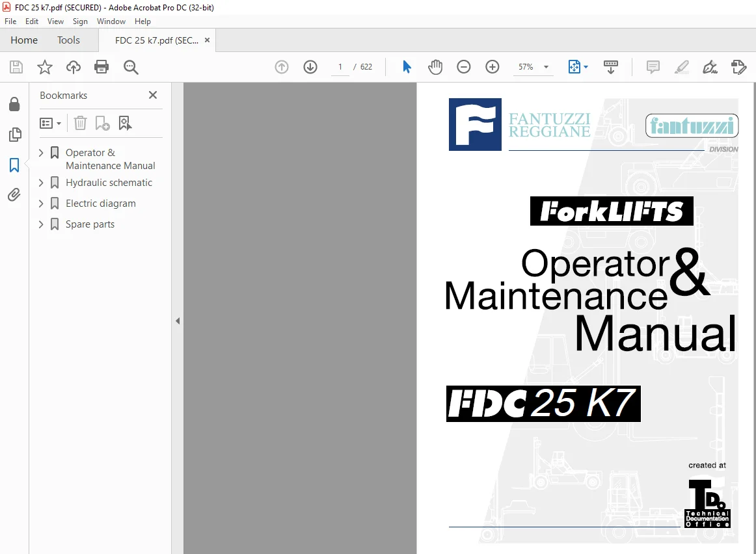Open the Window menu
The height and width of the screenshot is (554, 756).
111,21
